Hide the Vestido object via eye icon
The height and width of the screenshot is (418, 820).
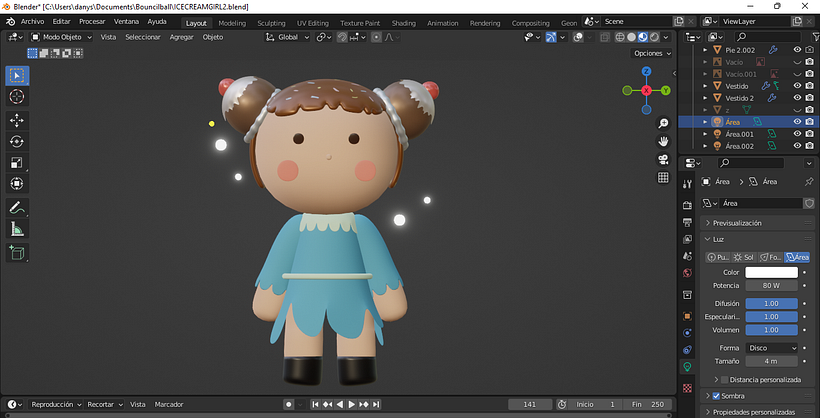click(797, 86)
